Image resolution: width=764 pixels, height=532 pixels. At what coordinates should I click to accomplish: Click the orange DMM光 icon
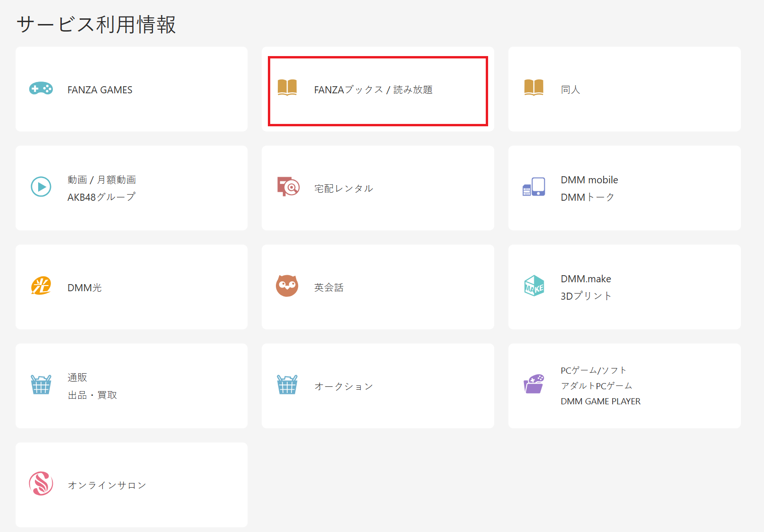pyautogui.click(x=41, y=286)
